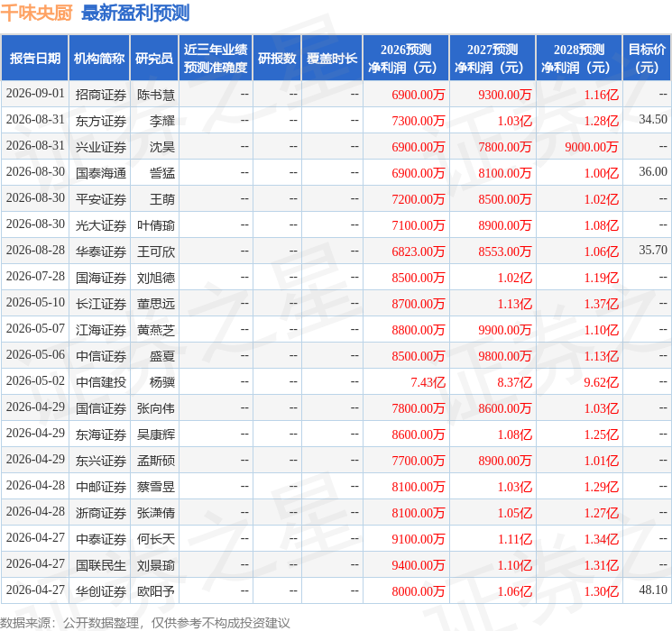Click analyst name 欧阳予
Image resolution: width=672 pixels, height=631 pixels.
pyautogui.click(x=156, y=591)
